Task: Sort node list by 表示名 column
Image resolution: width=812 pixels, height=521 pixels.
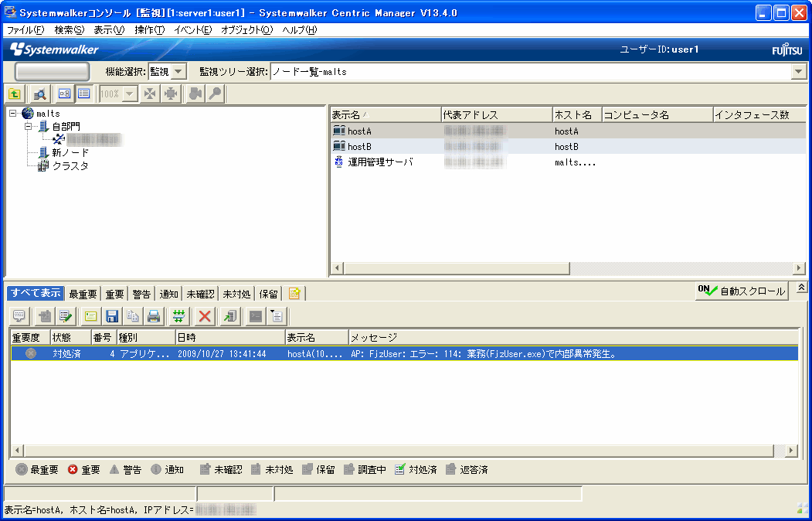Action: tap(386, 115)
